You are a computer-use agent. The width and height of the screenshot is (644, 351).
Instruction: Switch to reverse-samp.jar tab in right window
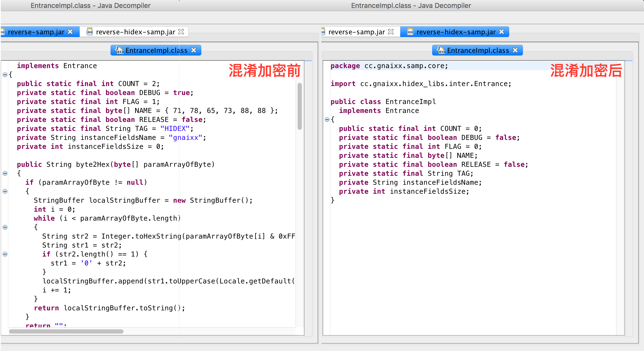356,32
